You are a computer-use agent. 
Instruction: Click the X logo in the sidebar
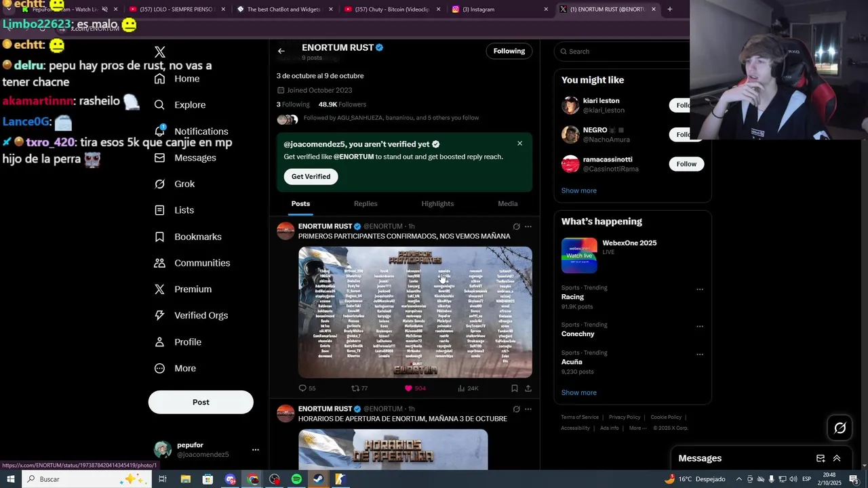pos(160,52)
